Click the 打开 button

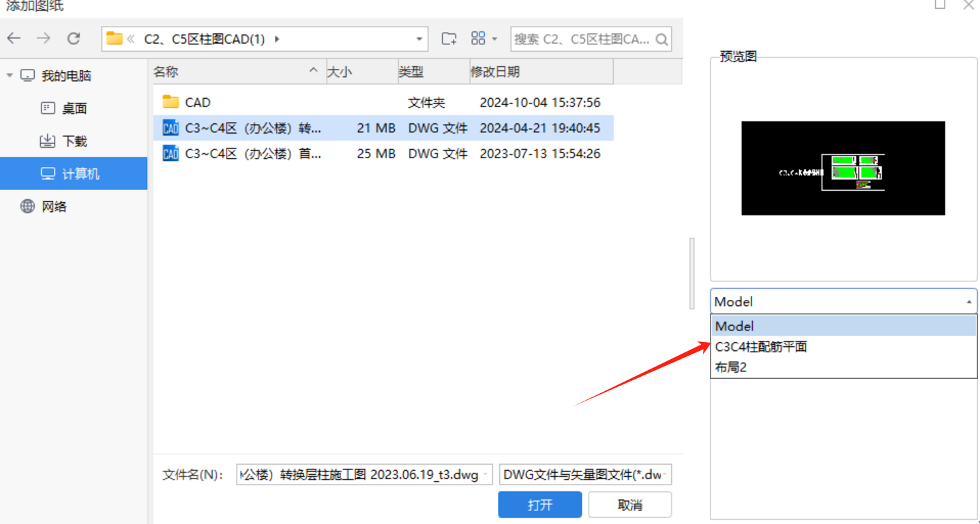pyautogui.click(x=539, y=505)
